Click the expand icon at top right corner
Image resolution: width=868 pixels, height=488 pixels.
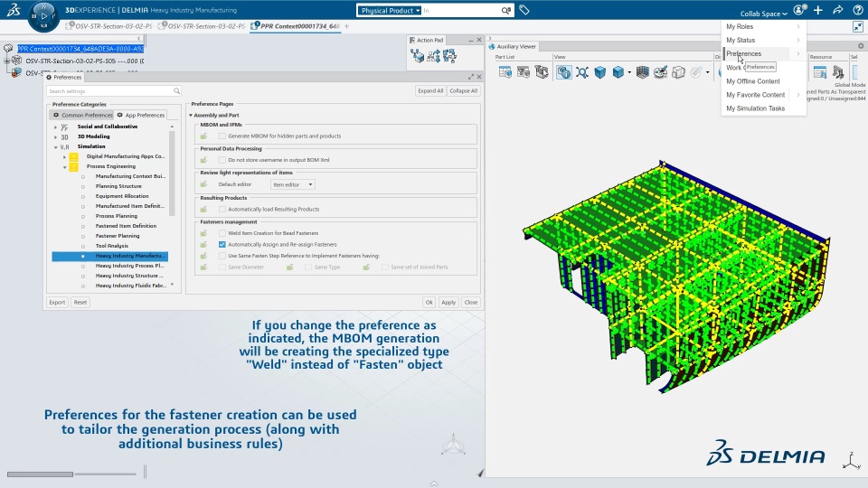click(857, 26)
